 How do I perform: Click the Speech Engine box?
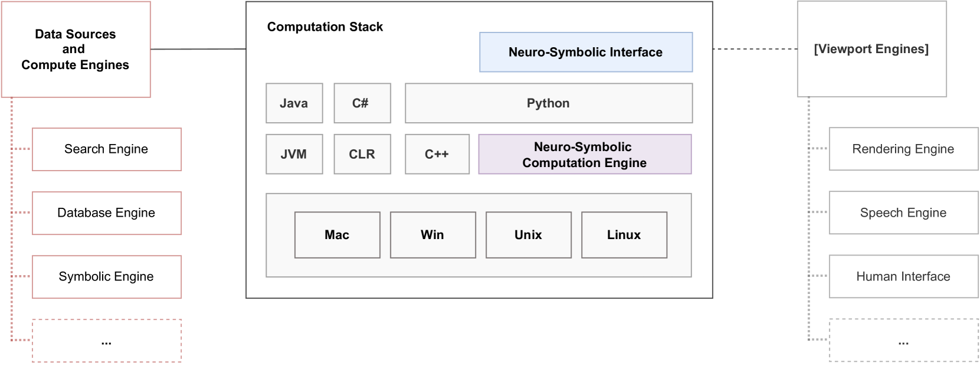tap(903, 213)
